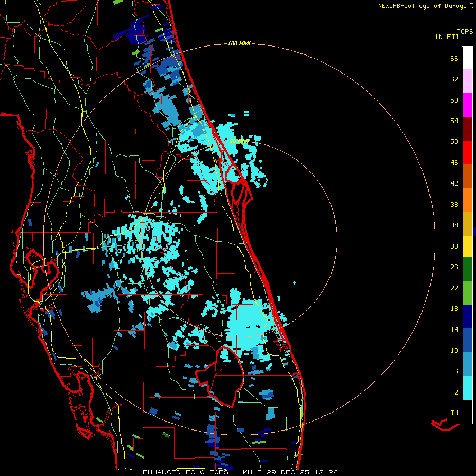Click the 100 NMI range ring label
Image resolution: width=476 pixels, height=476 pixels.
coord(239,44)
